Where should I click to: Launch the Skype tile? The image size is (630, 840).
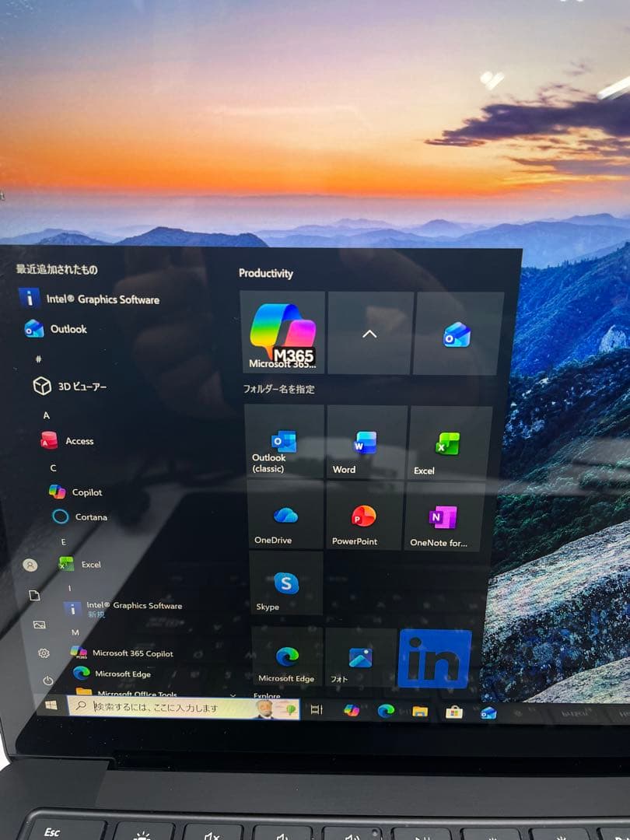coord(286,583)
